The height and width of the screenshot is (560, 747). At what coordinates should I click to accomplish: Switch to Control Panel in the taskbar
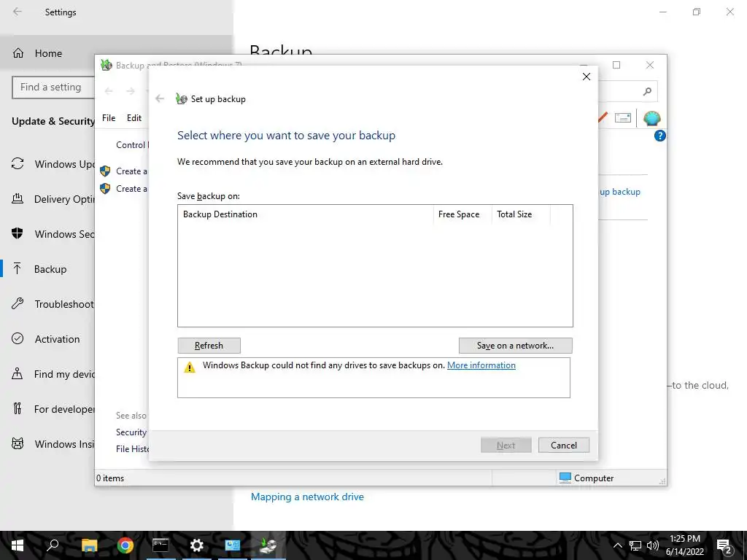pos(233,545)
